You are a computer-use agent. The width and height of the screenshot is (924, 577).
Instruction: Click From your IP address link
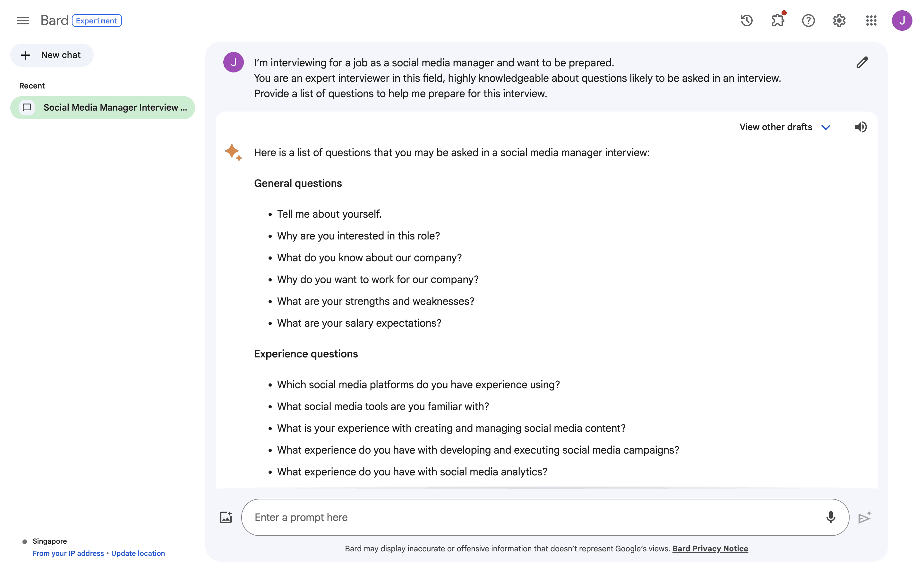click(68, 553)
